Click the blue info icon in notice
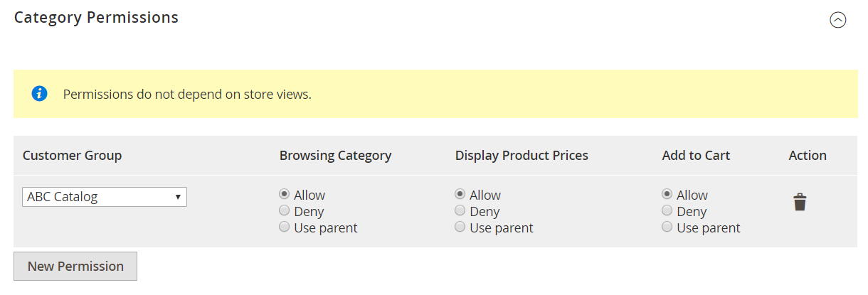 (40, 94)
